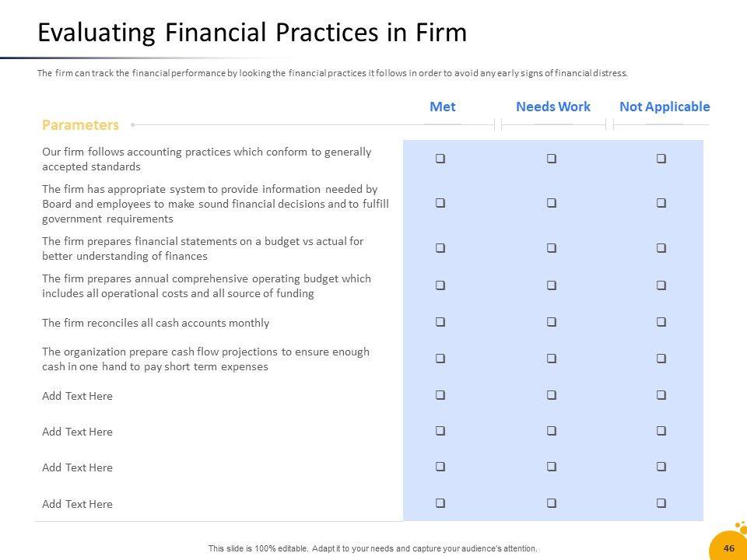
Task: Click the first Add Text Here placeholder
Action: click(x=77, y=396)
